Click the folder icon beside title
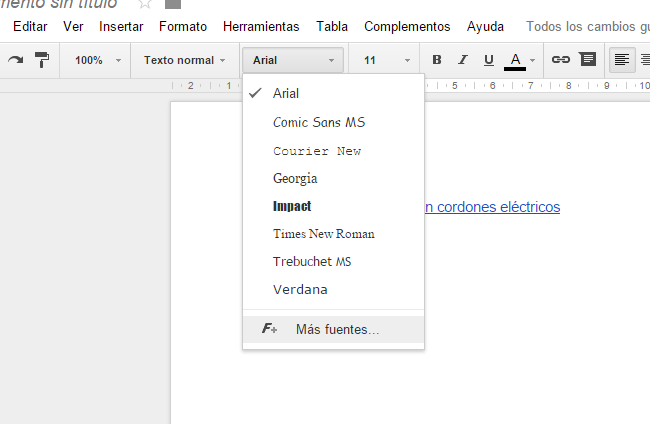Viewport: 650px width, 424px height. pyautogui.click(x=172, y=4)
